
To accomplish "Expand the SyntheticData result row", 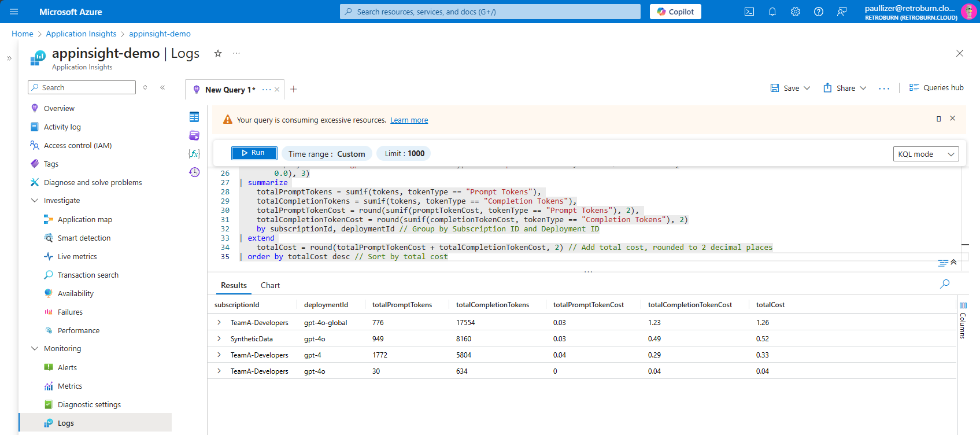I will pos(219,338).
